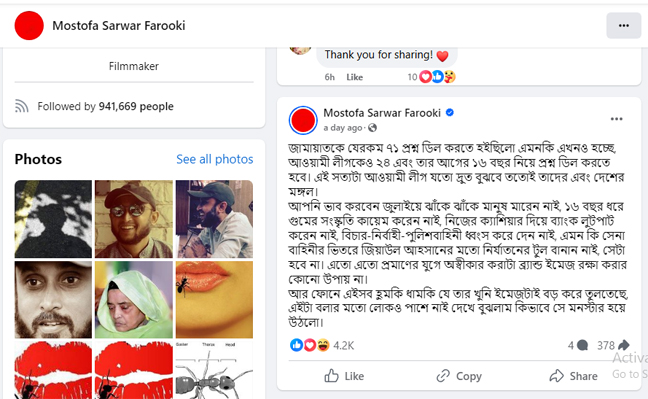Open the orange lips with ant photo

[x=214, y=299]
